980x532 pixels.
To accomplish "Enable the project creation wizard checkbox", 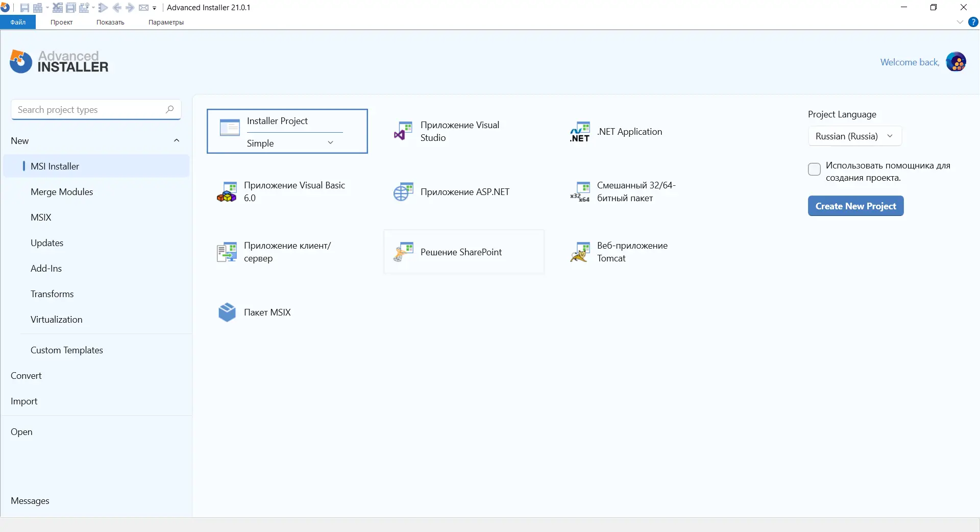I will [x=814, y=169].
